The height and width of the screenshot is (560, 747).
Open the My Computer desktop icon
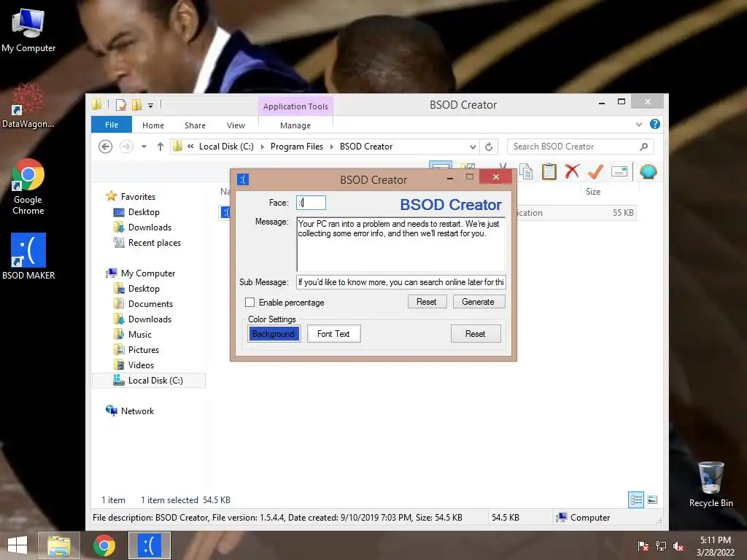(x=28, y=29)
